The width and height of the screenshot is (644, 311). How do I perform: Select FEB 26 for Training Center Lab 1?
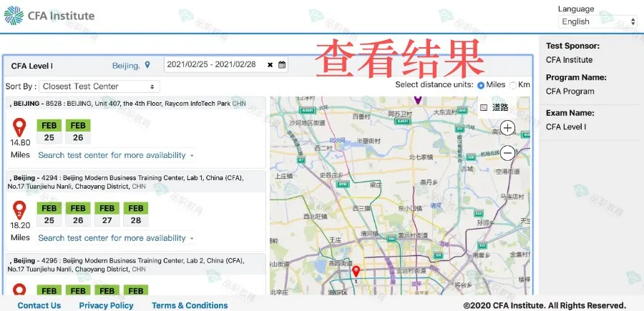78,214
